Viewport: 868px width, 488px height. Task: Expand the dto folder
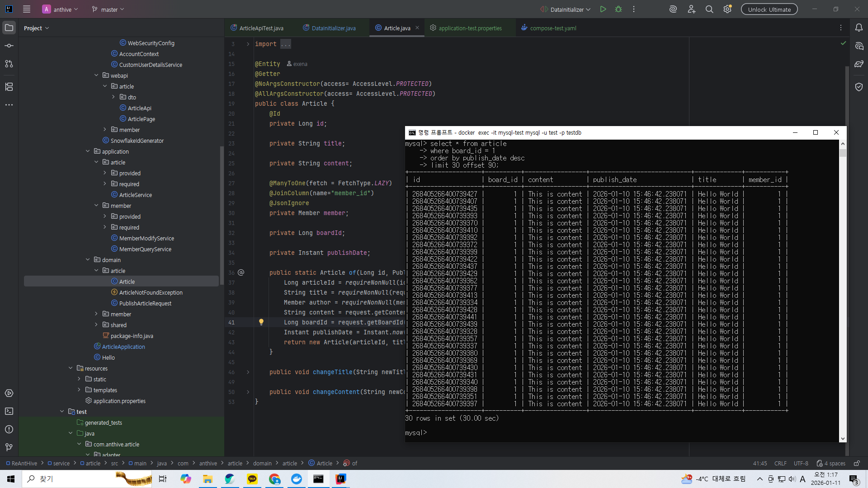click(113, 97)
